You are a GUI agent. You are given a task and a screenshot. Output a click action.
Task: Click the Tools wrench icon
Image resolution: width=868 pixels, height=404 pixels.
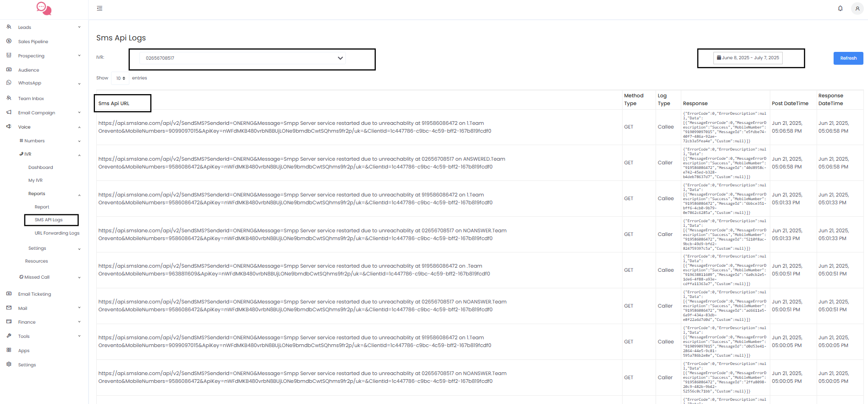click(9, 336)
